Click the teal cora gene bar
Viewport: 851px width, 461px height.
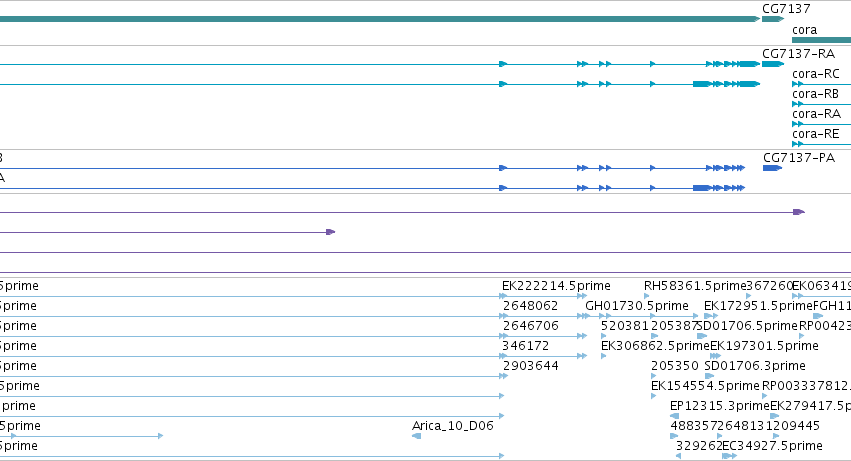coord(821,40)
